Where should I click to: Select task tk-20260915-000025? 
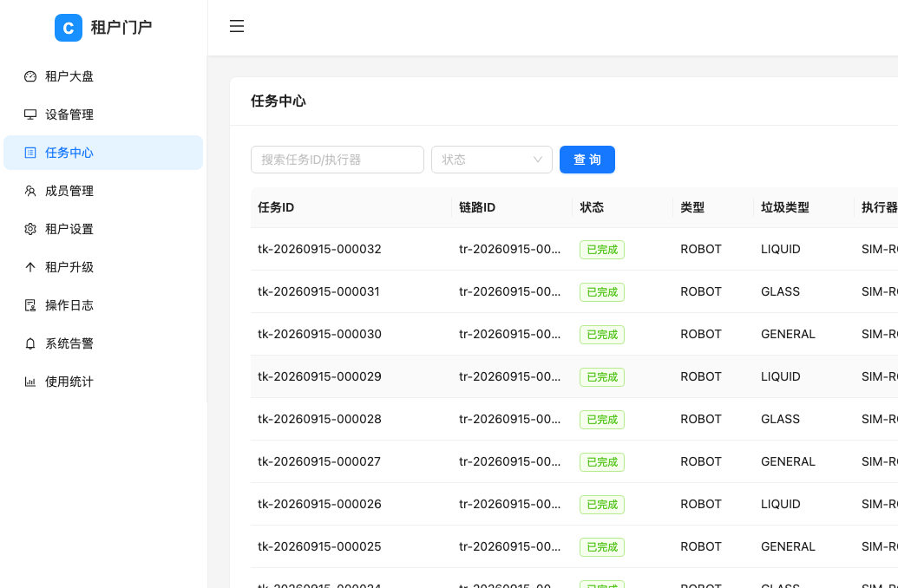tap(319, 546)
